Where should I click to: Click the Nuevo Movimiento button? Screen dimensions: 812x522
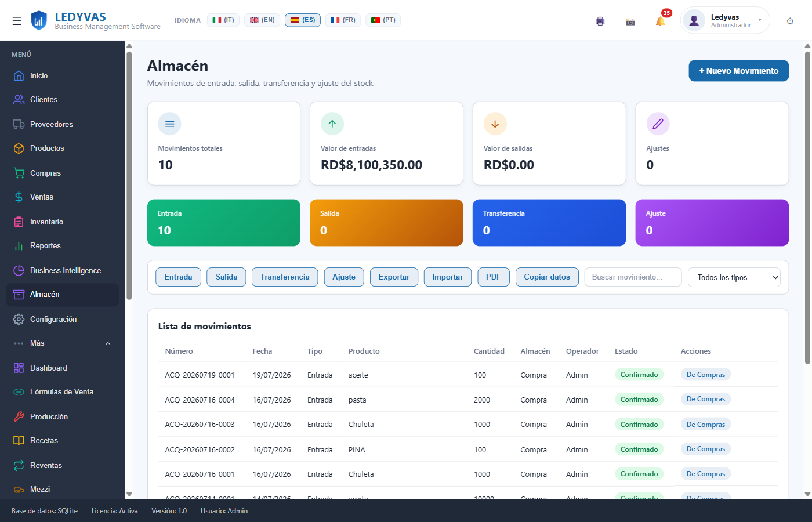[739, 71]
